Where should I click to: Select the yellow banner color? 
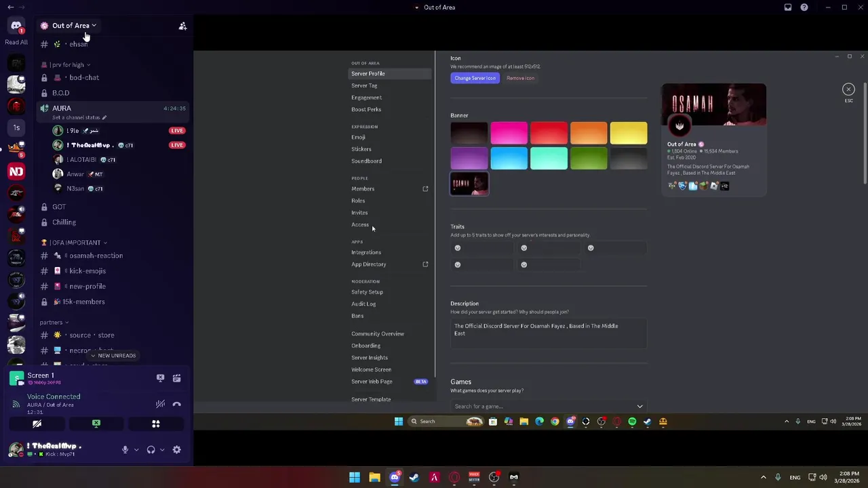click(x=628, y=134)
